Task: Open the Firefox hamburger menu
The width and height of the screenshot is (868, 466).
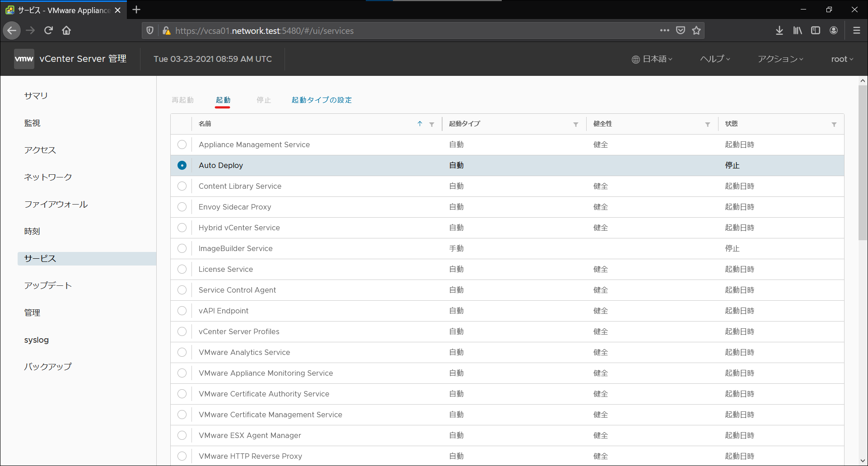Action: (856, 30)
